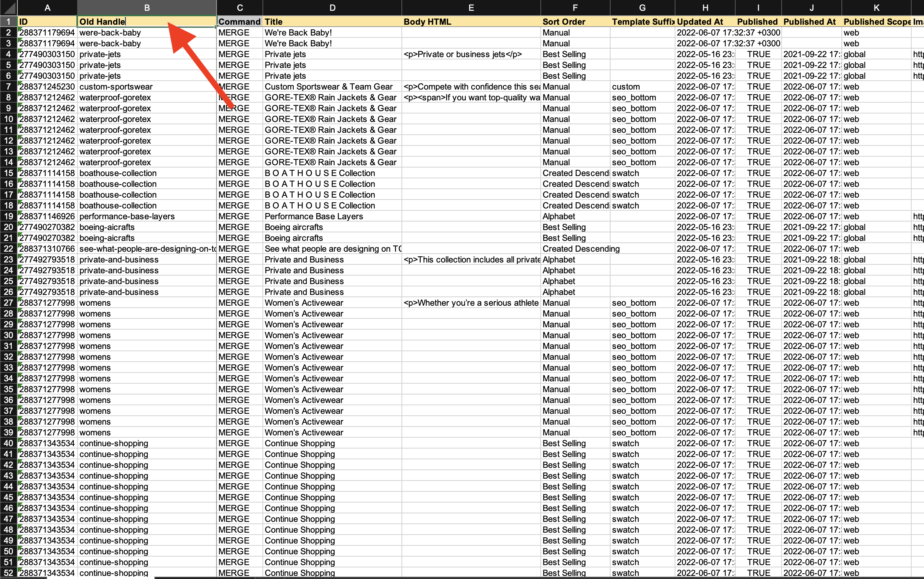Select row 22 header
924x579 pixels.
click(x=8, y=249)
